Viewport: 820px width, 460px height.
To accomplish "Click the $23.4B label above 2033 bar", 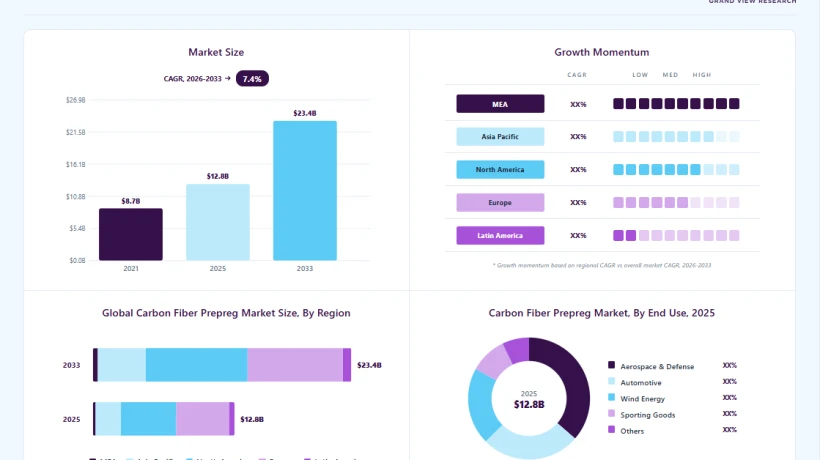I will 305,113.
